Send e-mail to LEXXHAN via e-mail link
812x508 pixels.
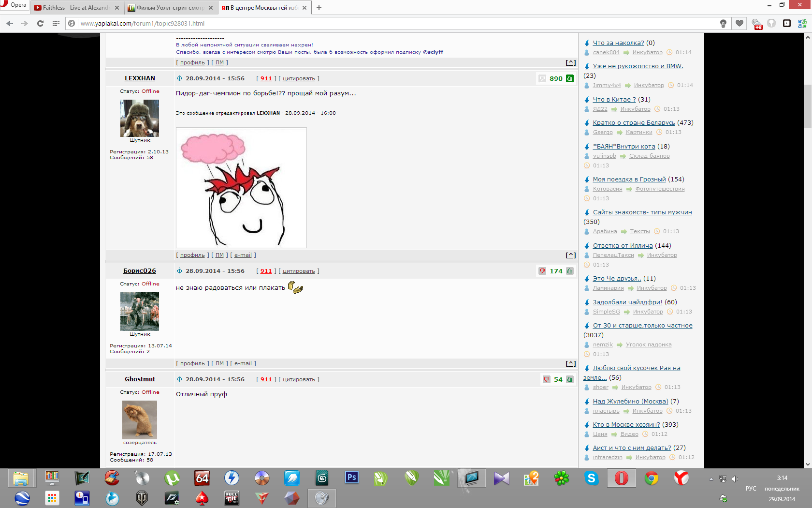[243, 255]
